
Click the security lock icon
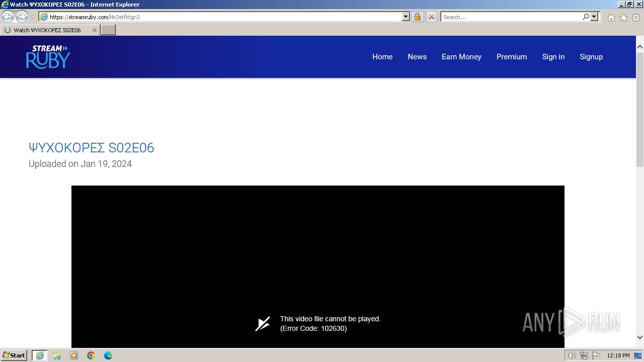(417, 17)
